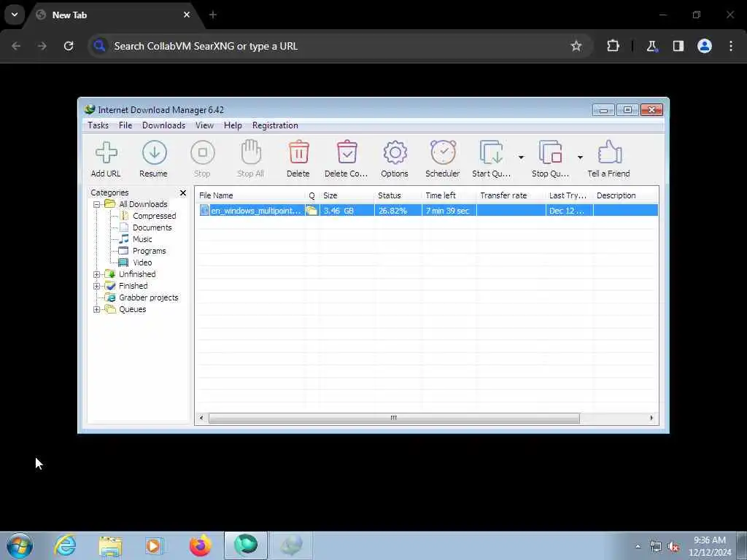Select the Documents category
This screenshot has width=747, height=560.
pyautogui.click(x=152, y=227)
